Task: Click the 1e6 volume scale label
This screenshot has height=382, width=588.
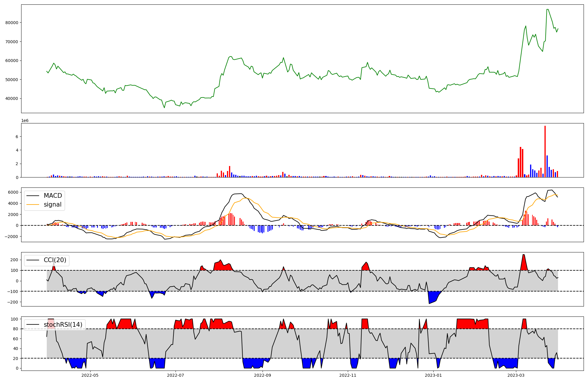Action: [25, 120]
